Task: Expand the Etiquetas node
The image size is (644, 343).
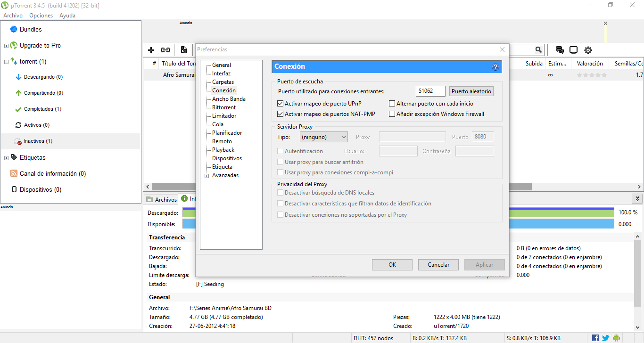Action: (x=6, y=158)
